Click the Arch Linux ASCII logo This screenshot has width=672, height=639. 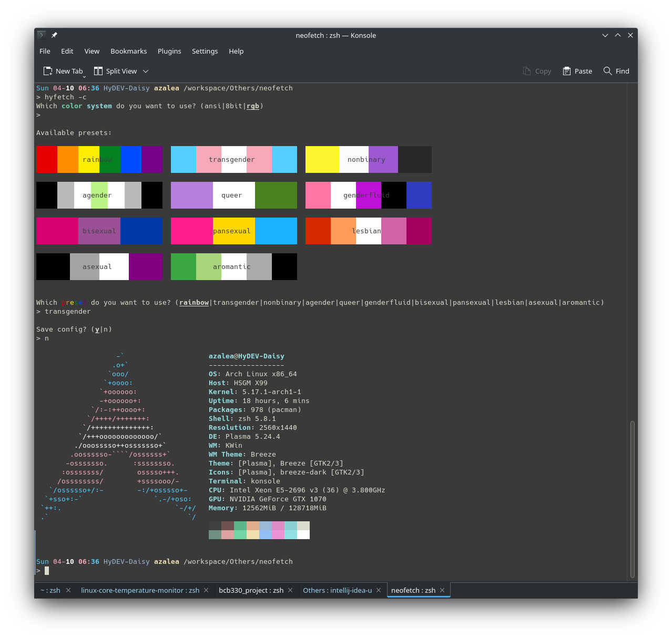click(118, 437)
